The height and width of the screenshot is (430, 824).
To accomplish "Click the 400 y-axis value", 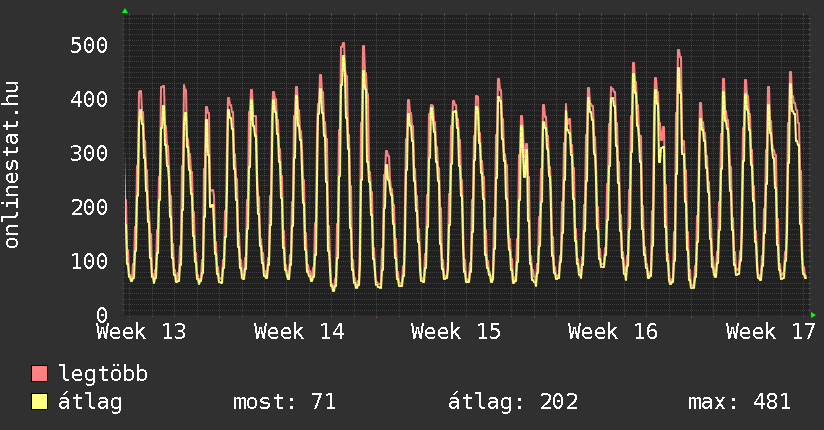I will 88,99.
